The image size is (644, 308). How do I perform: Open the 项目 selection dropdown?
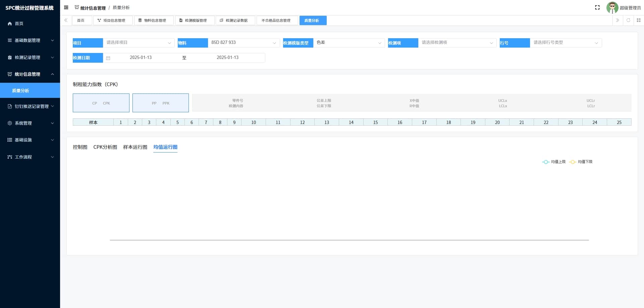click(139, 43)
